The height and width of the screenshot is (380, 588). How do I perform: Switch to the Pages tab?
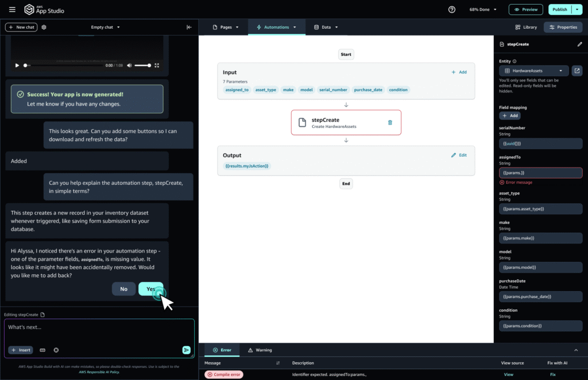226,27
